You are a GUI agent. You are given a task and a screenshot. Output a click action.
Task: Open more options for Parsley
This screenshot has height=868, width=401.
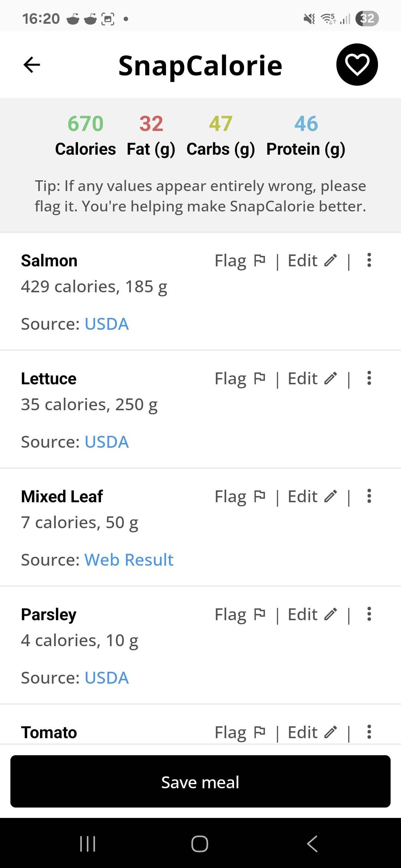(x=369, y=614)
